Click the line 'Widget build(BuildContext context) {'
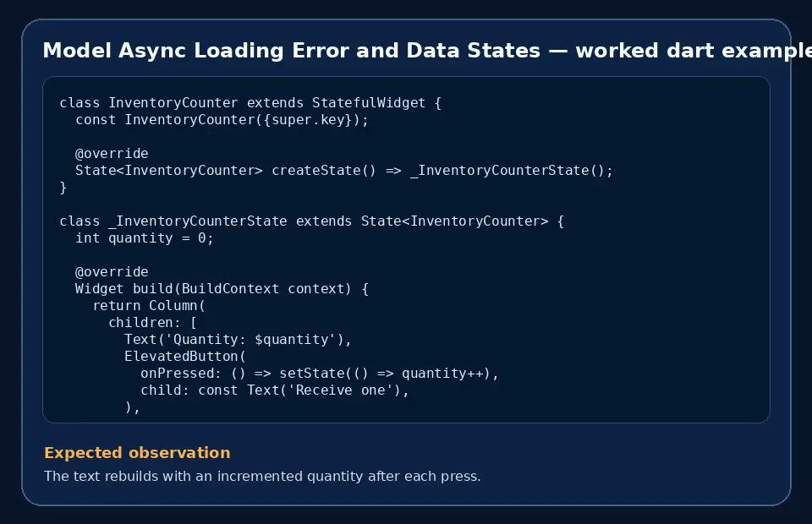Viewport: 812px width, 524px height. pos(222,289)
